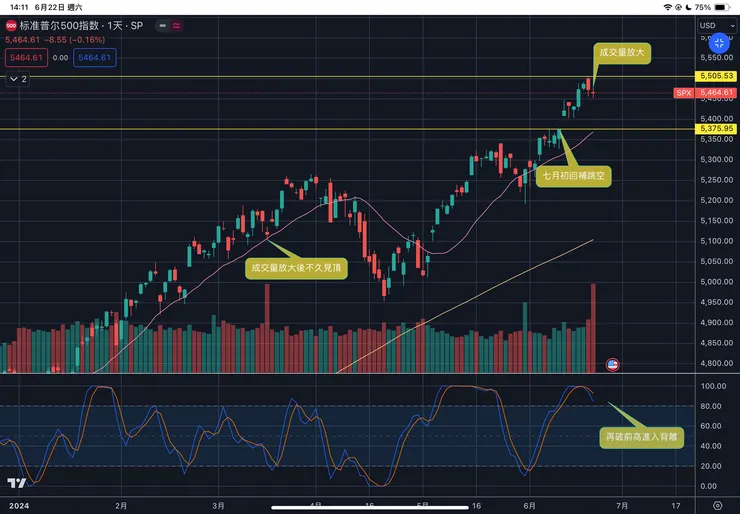Viewport: 740px width, 514px height.
Task: Open chart settings gear icon
Action: 717,506
